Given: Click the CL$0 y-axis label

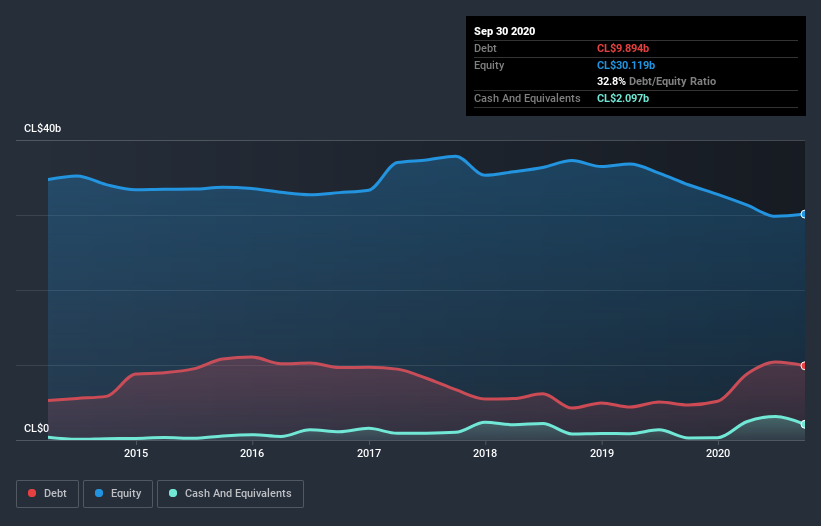Looking at the screenshot, I should [36, 428].
